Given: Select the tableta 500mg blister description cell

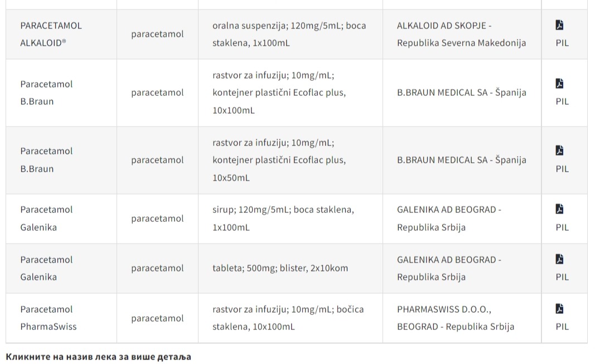Looking at the screenshot, I should tap(291, 268).
